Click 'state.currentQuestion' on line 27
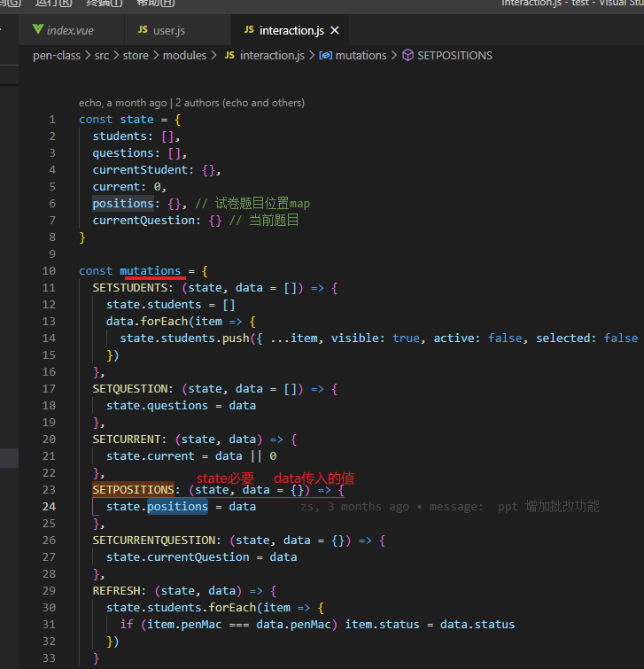 pyautogui.click(x=177, y=557)
